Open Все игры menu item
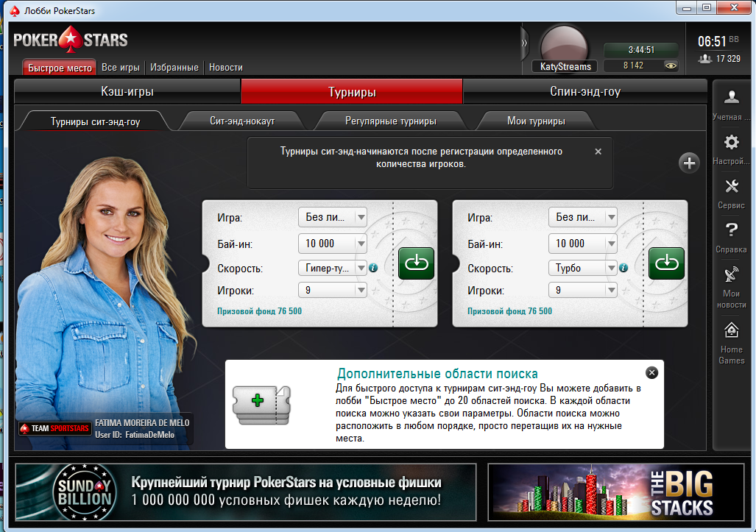This screenshot has width=756, height=532. [x=121, y=68]
